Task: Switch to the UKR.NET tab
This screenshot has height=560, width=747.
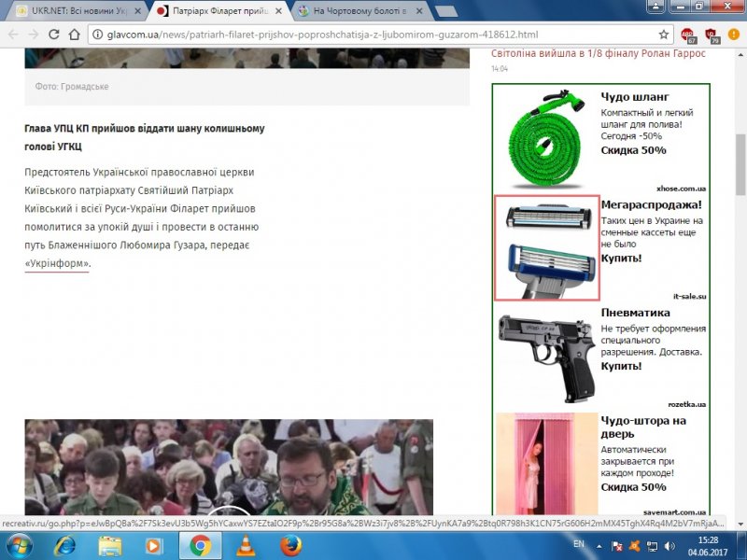Action: (x=75, y=10)
